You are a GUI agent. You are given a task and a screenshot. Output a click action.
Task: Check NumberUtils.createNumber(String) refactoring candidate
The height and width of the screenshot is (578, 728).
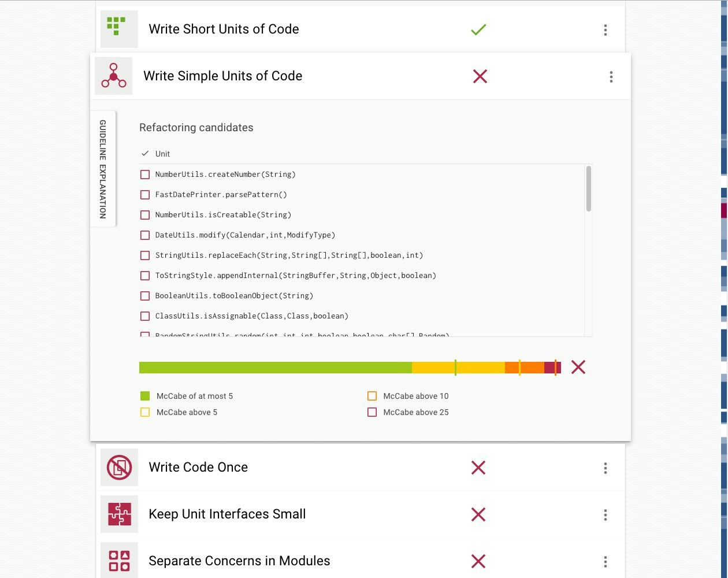point(145,174)
